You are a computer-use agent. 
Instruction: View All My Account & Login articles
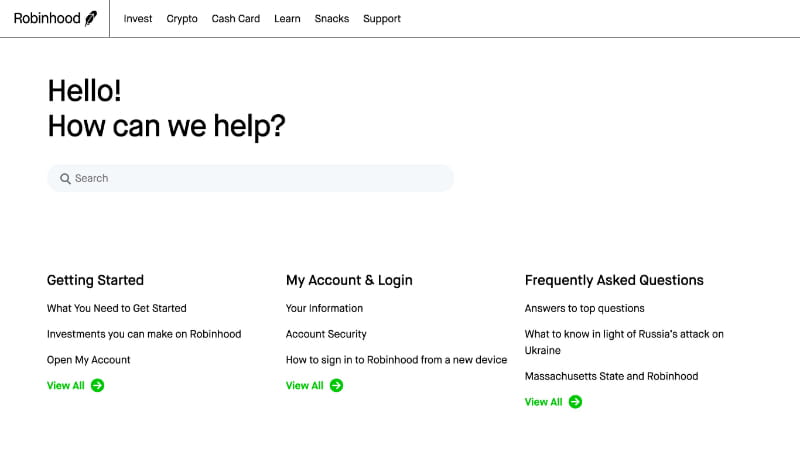[x=305, y=386]
